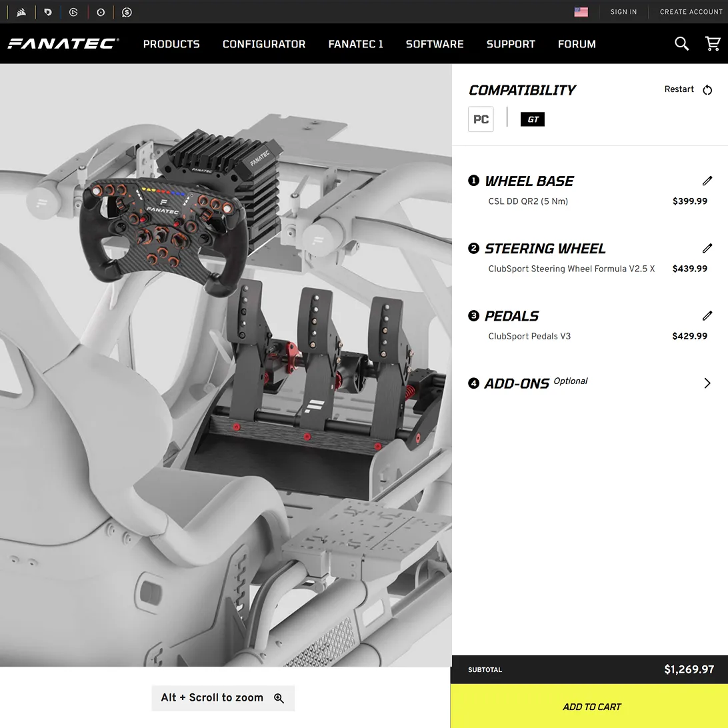
Task: Open the Software menu item
Action: pos(435,44)
